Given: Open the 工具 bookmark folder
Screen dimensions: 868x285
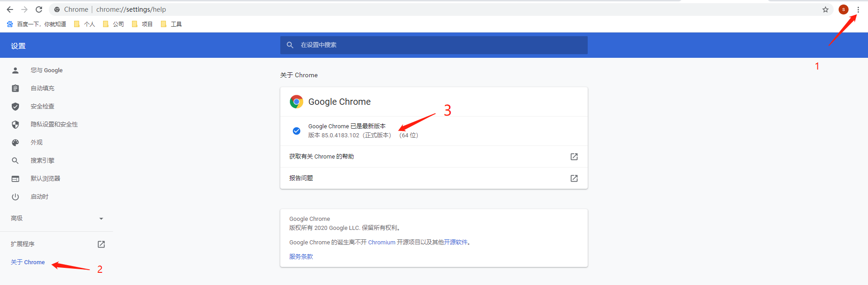Looking at the screenshot, I should [x=171, y=24].
